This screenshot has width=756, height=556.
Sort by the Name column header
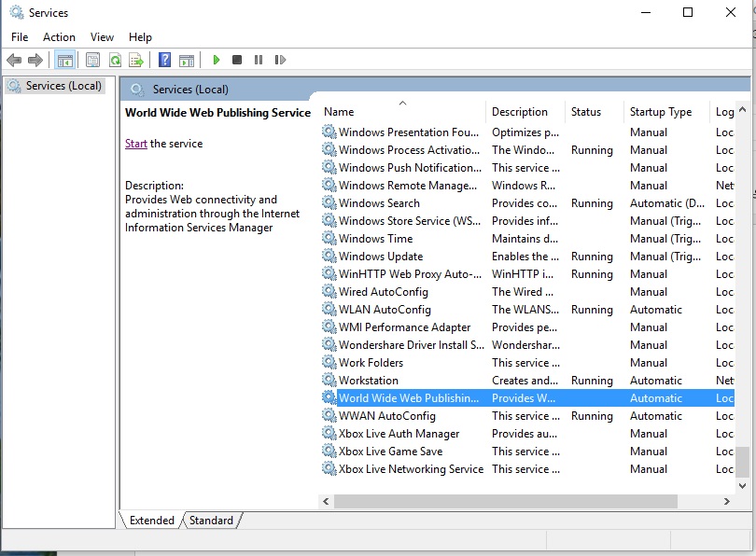pos(402,112)
